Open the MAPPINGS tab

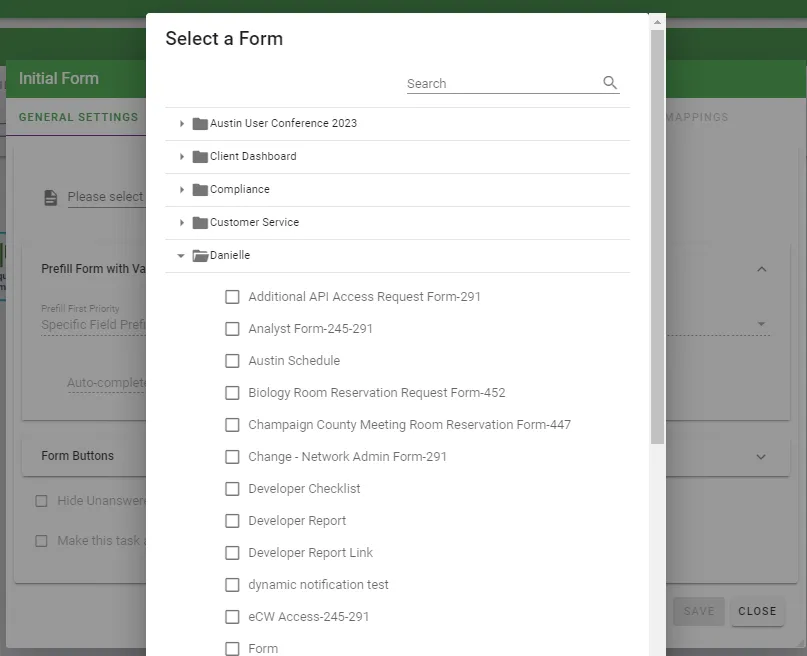tap(700, 117)
